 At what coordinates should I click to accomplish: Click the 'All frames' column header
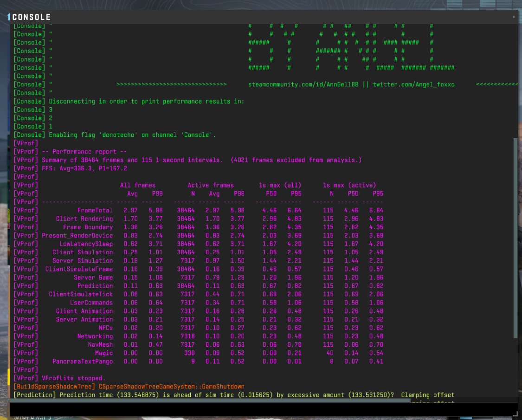point(137,185)
